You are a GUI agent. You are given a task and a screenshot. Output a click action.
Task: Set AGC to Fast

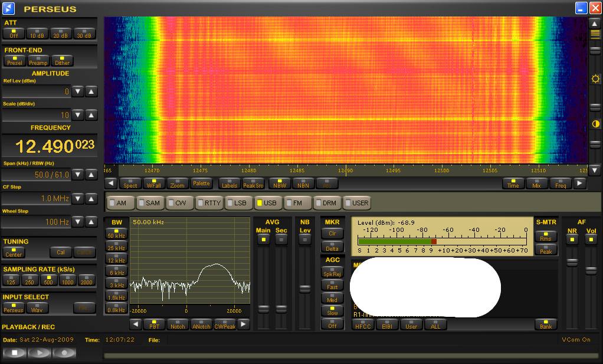[332, 286]
